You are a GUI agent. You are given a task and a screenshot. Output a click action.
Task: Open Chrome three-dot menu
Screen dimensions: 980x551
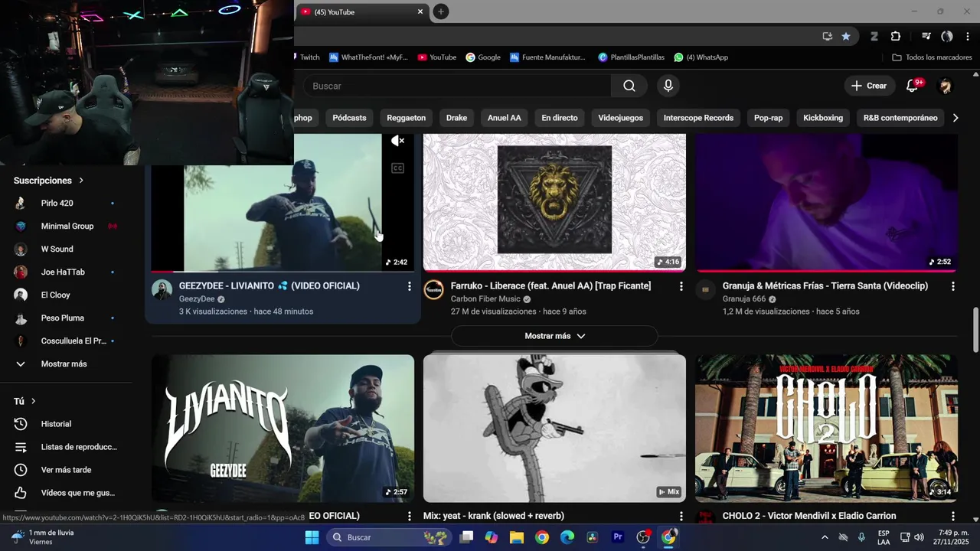(x=969, y=36)
